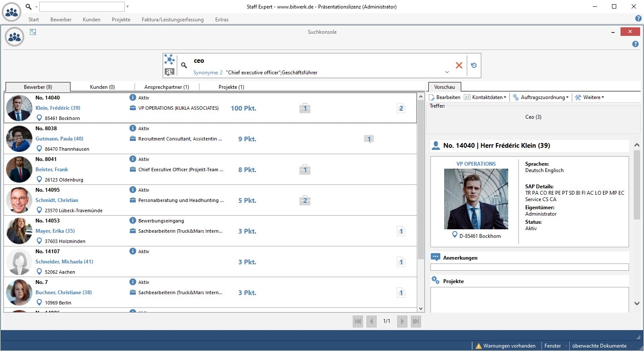Switch to the Ansprechpartner (1) tab
Viewport: 644px width, 351px height.
click(167, 87)
